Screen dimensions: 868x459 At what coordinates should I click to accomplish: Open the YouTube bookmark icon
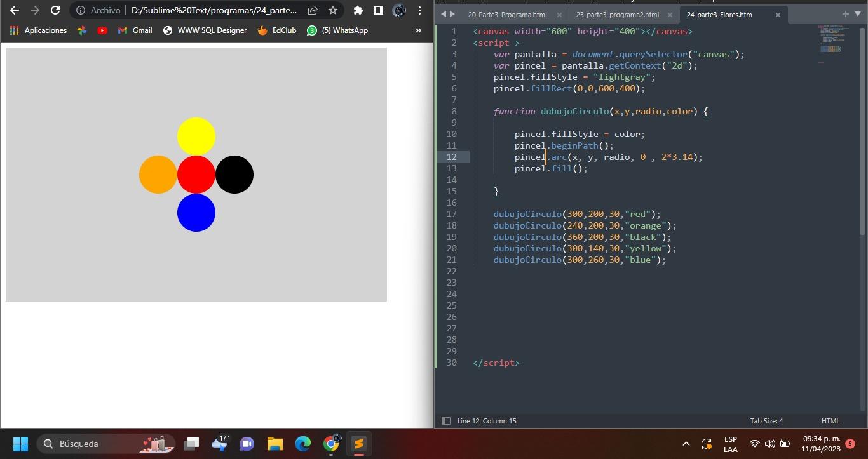click(102, 30)
